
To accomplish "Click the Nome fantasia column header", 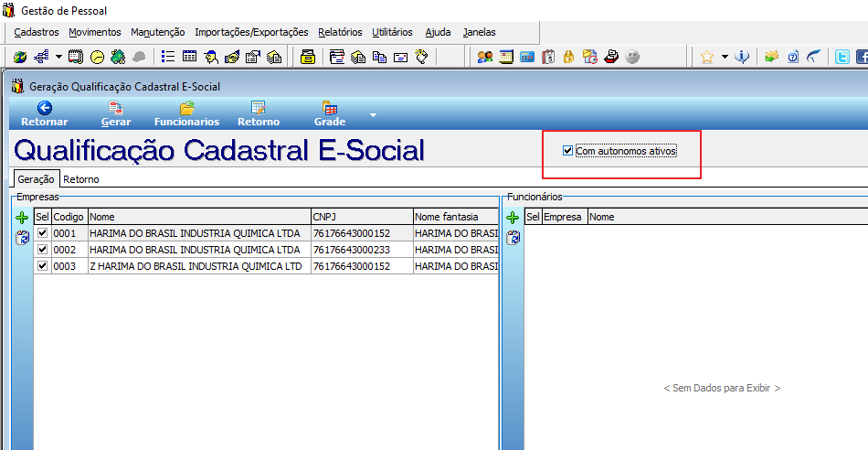I will pos(456,217).
